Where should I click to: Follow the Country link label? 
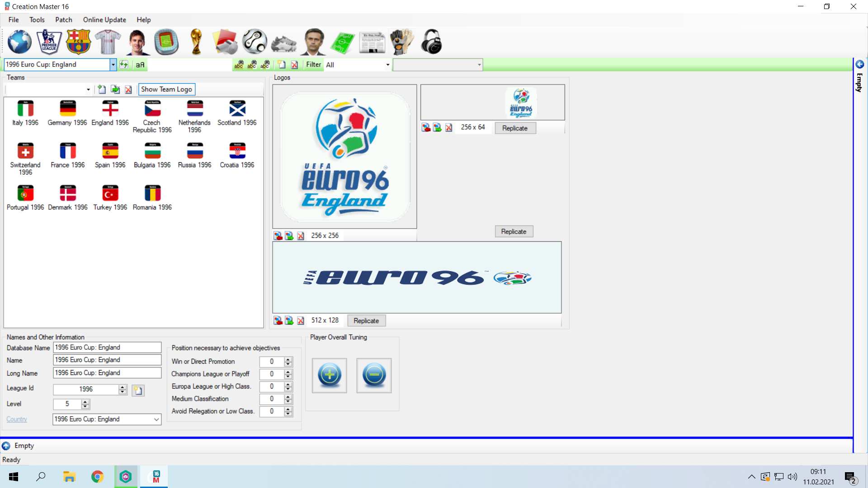(x=17, y=419)
